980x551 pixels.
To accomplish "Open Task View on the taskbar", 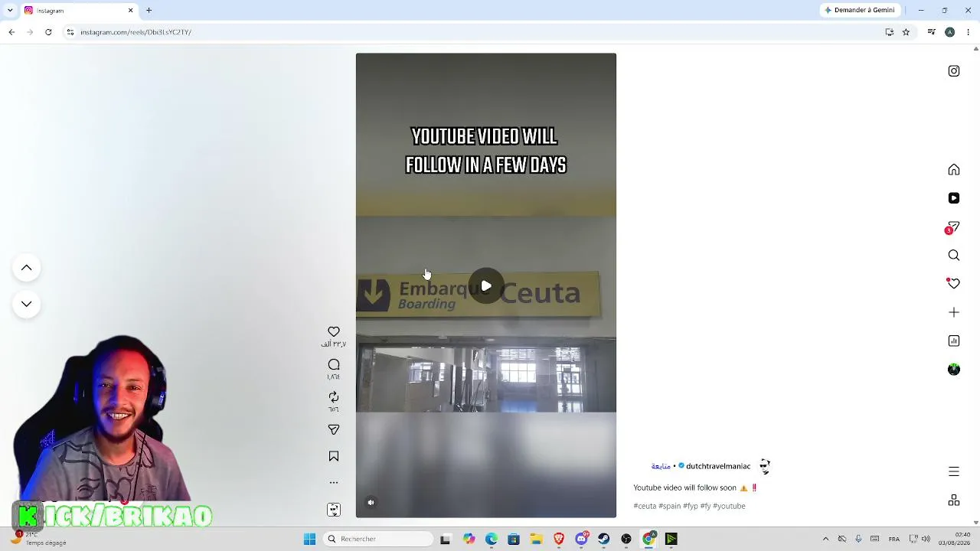I will pos(446,539).
